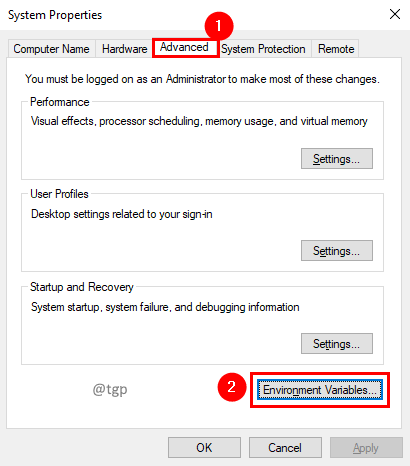410x466 pixels.
Task: Click the red step 1 marker
Action: [x=219, y=26]
